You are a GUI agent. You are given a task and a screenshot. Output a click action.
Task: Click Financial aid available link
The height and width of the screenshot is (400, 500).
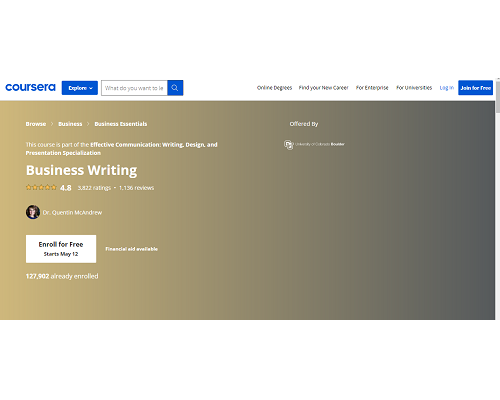132,249
